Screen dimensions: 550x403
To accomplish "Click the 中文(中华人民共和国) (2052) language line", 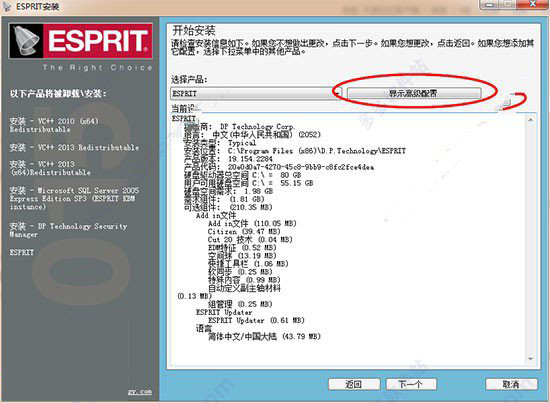I will (252, 135).
